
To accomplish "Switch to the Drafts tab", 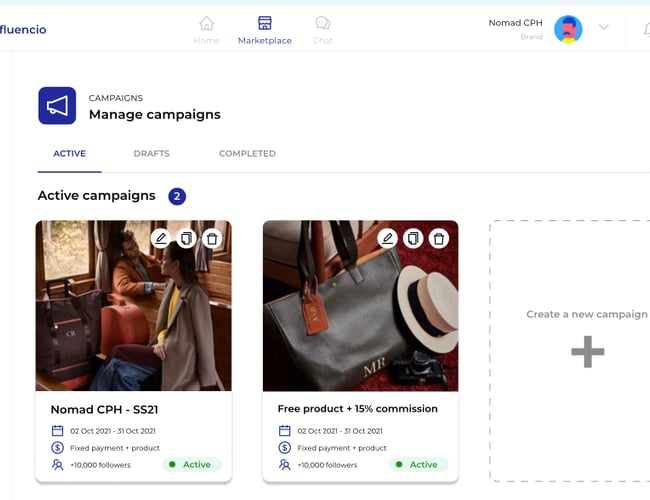I will click(x=152, y=153).
